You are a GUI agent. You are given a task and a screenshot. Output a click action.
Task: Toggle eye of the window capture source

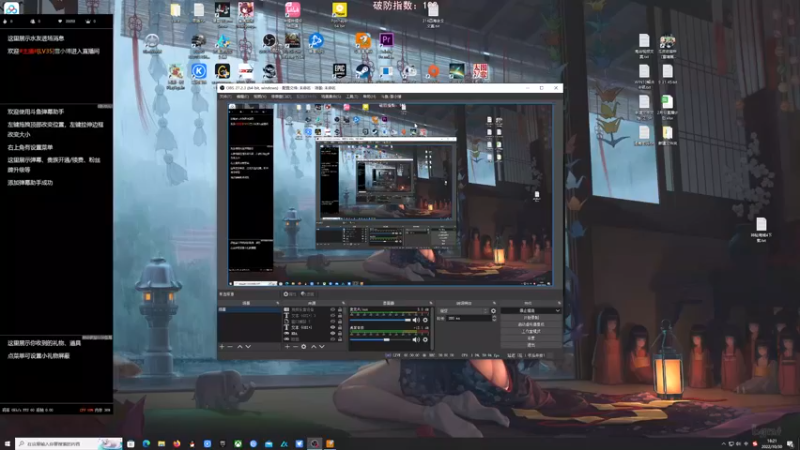333,321
